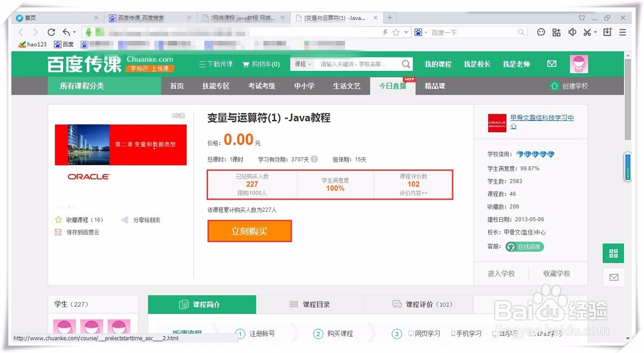
Task: Click 保存到百度云 save icon
Action: pos(58,232)
